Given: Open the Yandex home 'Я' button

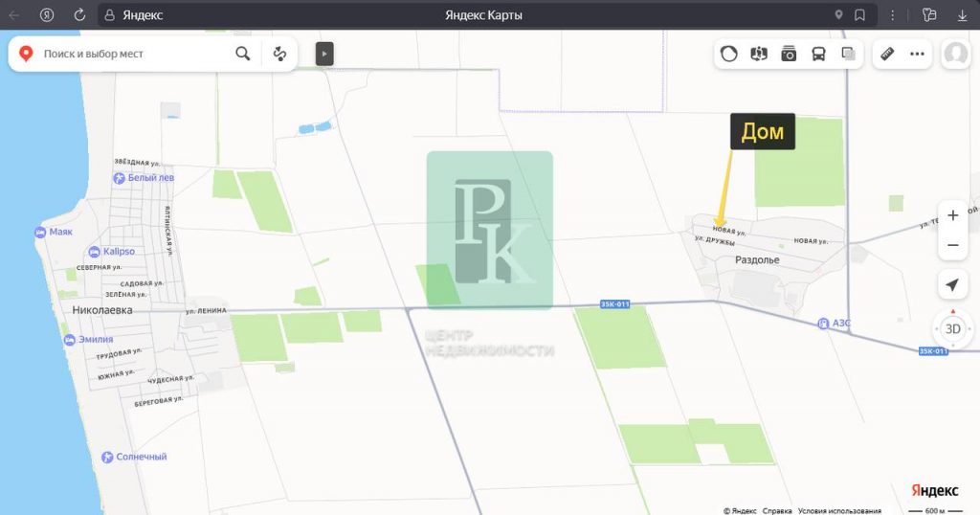Looking at the screenshot, I should pos(47,15).
